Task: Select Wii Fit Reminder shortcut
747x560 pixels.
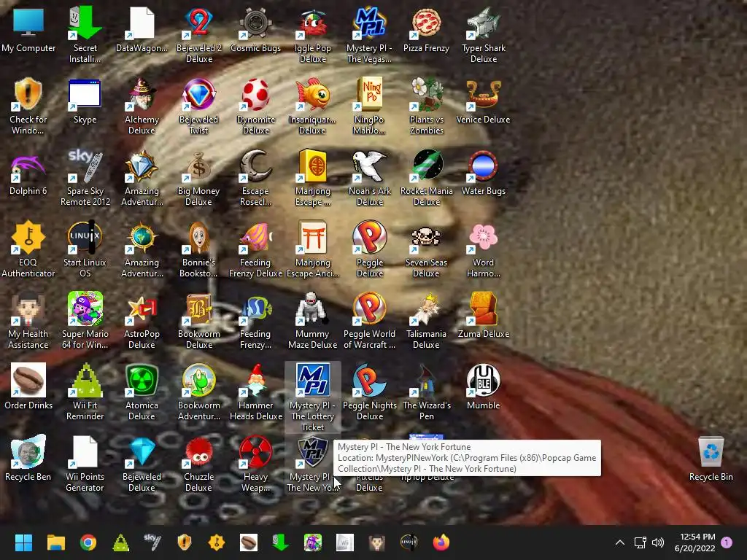Action: [x=85, y=392]
